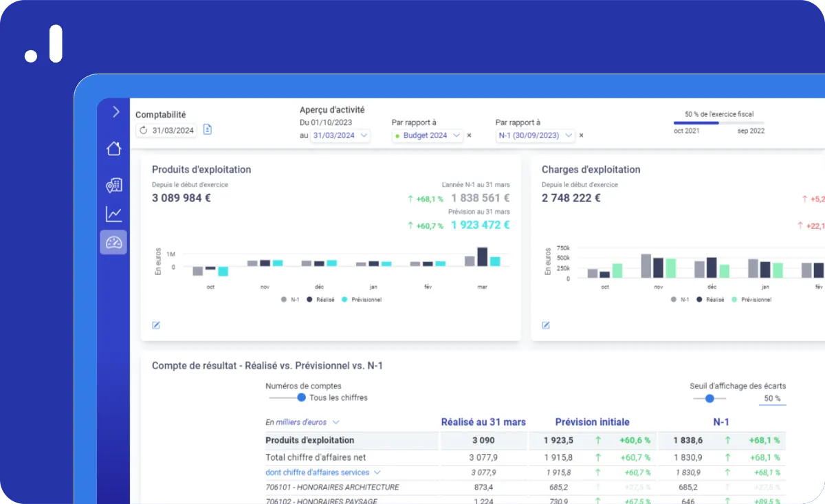Remove the Budget 2024 comparison with the x
Screen dimensions: 825x504
coord(470,135)
